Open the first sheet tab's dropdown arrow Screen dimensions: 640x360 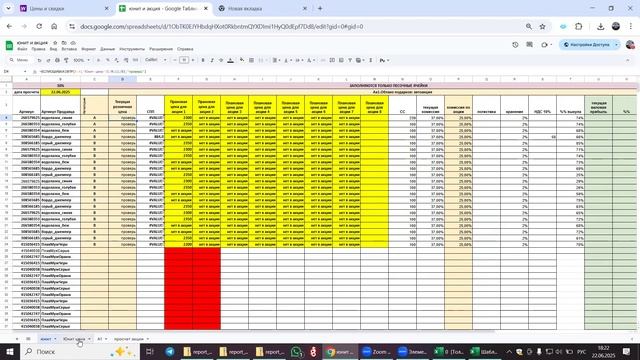(55, 339)
